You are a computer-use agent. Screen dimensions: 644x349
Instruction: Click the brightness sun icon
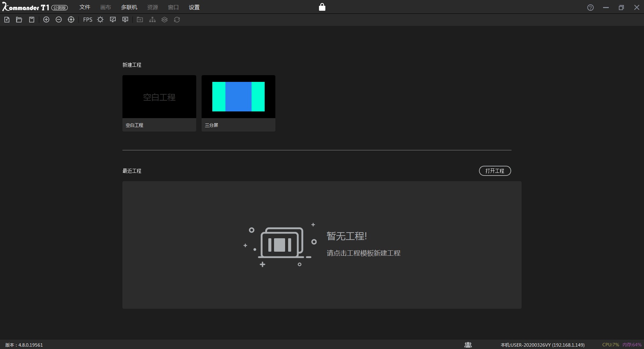100,20
